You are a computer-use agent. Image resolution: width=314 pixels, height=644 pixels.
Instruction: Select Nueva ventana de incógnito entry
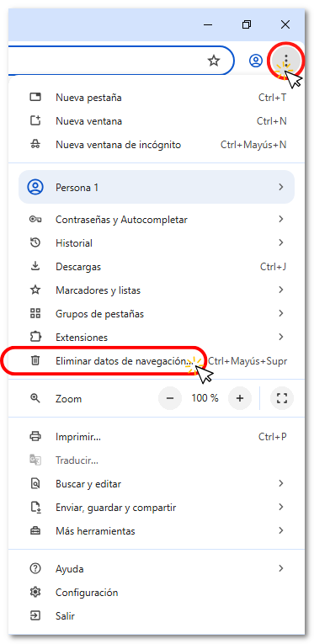click(157, 145)
